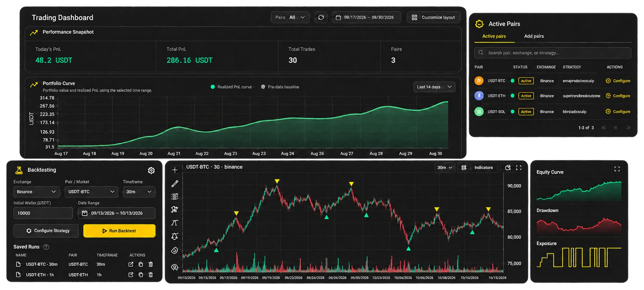Image resolution: width=644 pixels, height=290 pixels.
Task: Click the Initial Wallet field showing 10000
Action: [43, 213]
